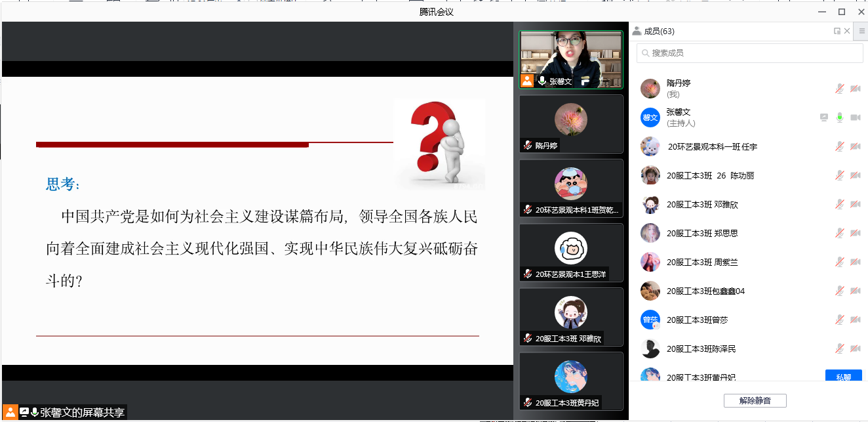Click the mic icon on 张馨文's video tile

point(542,81)
